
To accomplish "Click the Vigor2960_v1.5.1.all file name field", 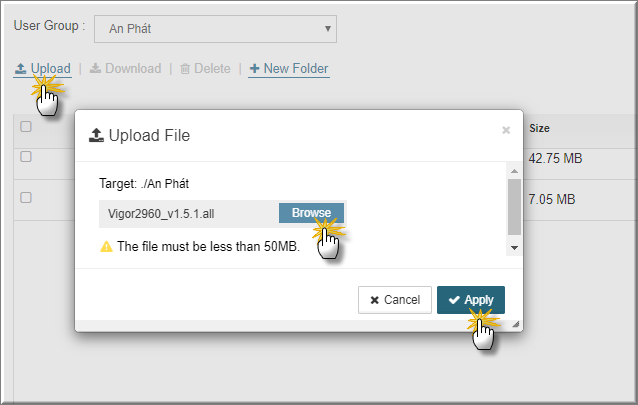I will pos(189,214).
